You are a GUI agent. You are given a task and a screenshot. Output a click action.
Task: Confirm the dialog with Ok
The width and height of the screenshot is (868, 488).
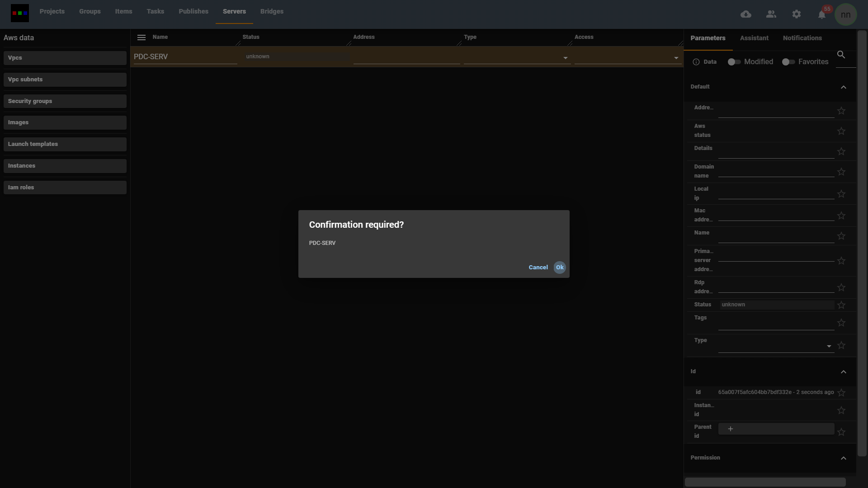coord(560,267)
